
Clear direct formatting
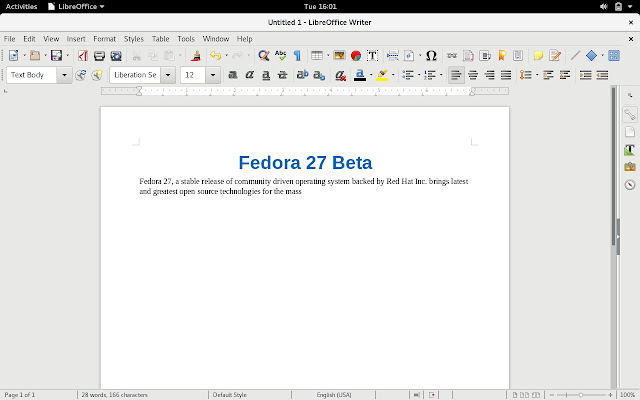pos(340,75)
